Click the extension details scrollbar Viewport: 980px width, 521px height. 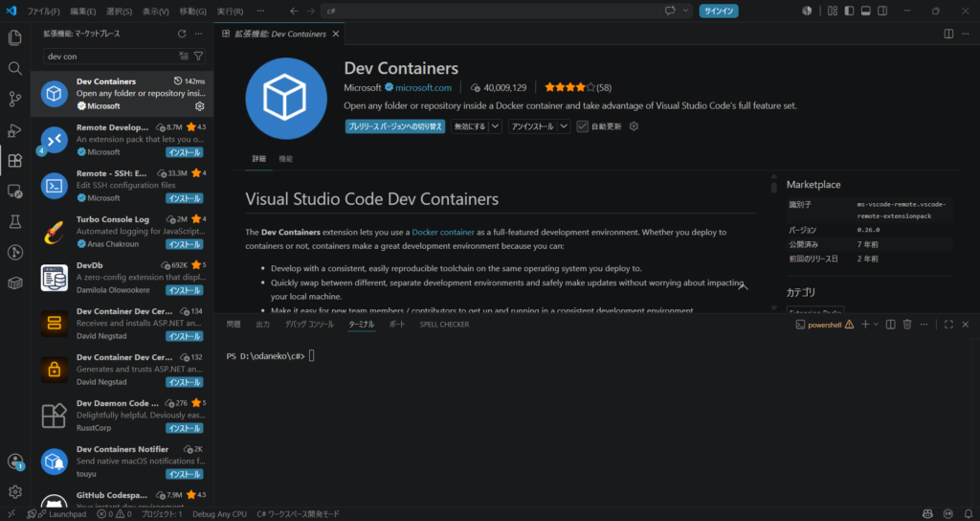[773, 187]
